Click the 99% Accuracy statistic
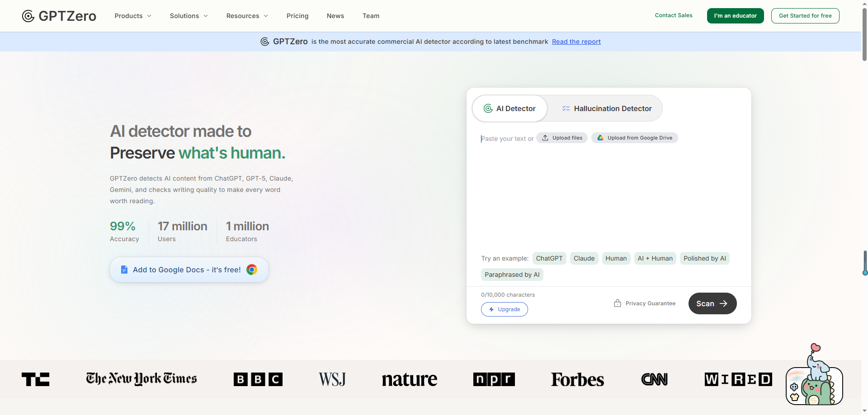Image resolution: width=868 pixels, height=415 pixels. click(x=124, y=232)
